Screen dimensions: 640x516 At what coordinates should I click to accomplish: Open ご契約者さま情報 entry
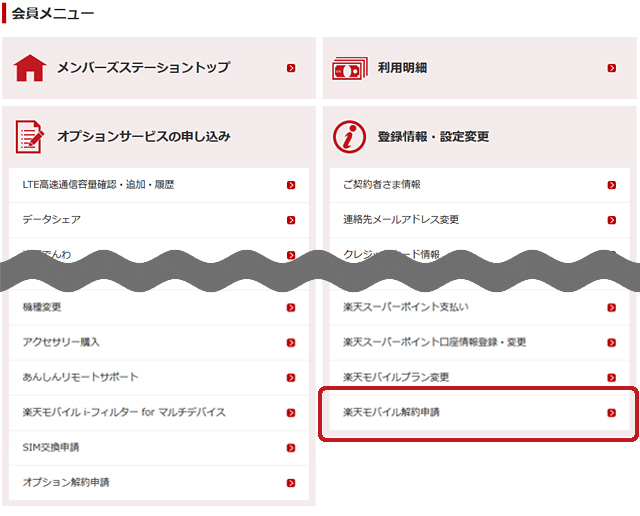click(x=480, y=185)
